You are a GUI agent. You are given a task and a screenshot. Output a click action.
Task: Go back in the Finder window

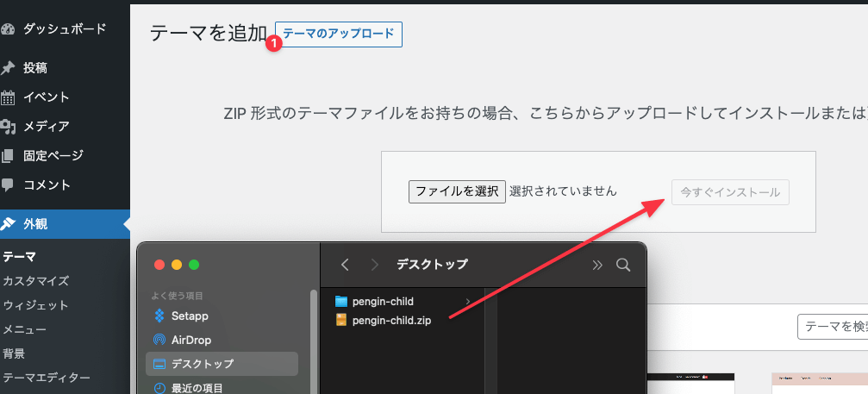tap(345, 265)
